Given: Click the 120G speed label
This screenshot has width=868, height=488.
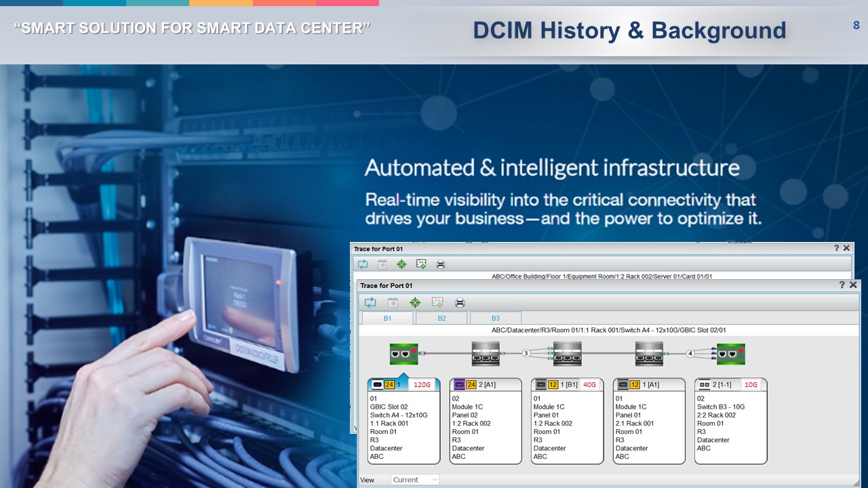Looking at the screenshot, I should pyautogui.click(x=422, y=385).
